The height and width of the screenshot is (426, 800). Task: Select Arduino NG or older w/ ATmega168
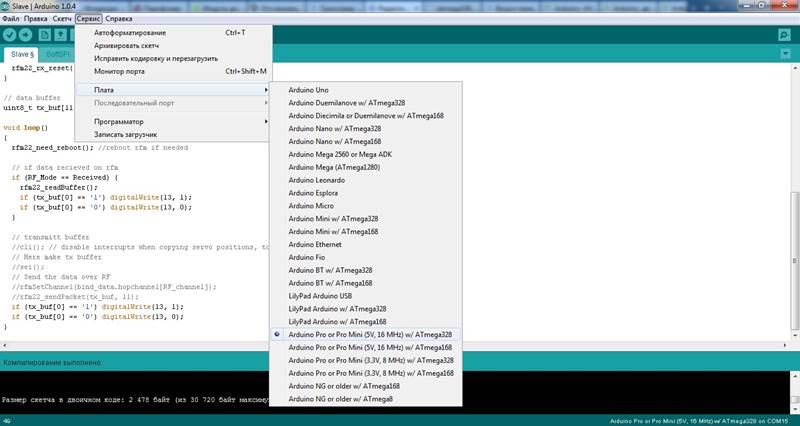click(366, 386)
